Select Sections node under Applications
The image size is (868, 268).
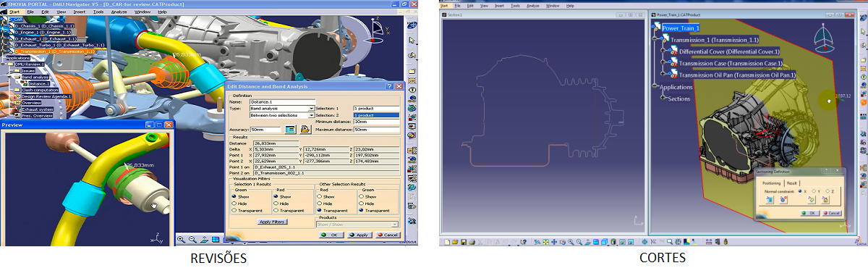[x=679, y=99]
